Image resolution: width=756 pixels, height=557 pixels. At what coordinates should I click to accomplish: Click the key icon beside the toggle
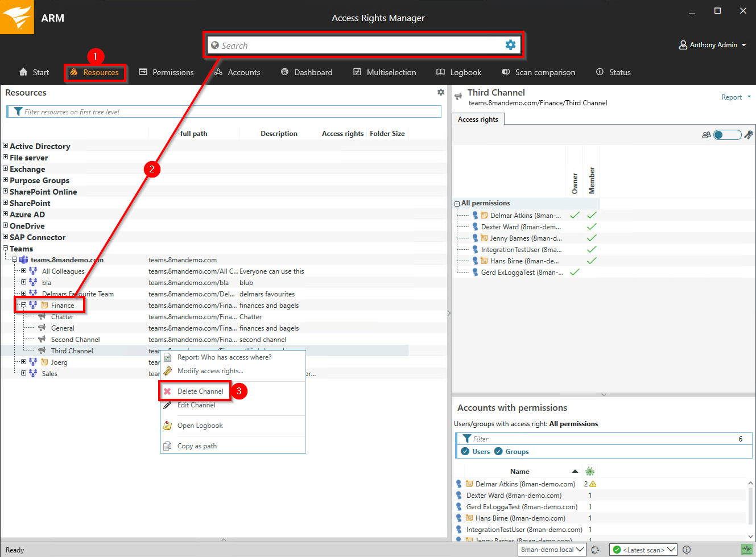pyautogui.click(x=749, y=135)
